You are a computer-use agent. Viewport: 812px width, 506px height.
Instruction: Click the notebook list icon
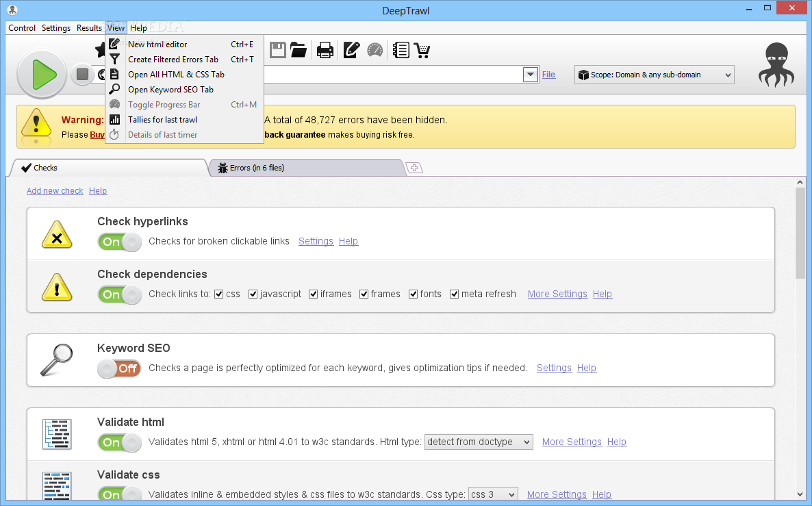[x=401, y=50]
